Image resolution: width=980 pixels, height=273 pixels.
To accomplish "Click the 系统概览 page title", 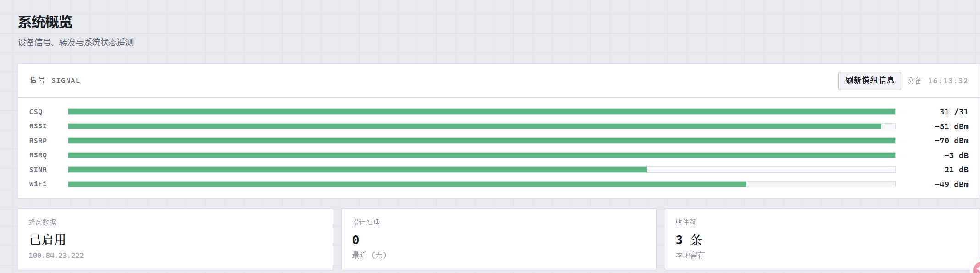I will (45, 22).
